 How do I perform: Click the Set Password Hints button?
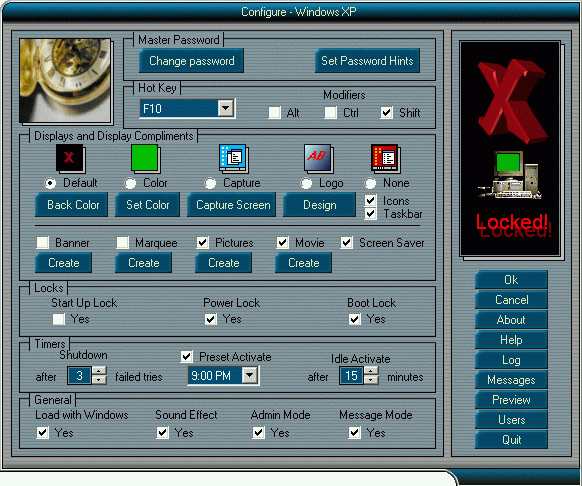(x=367, y=61)
